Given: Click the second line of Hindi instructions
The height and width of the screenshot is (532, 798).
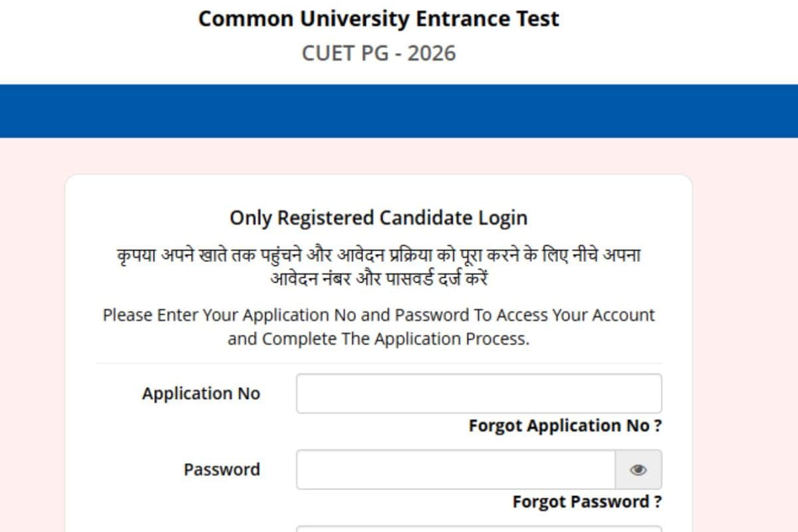Looking at the screenshot, I should click(x=378, y=279).
